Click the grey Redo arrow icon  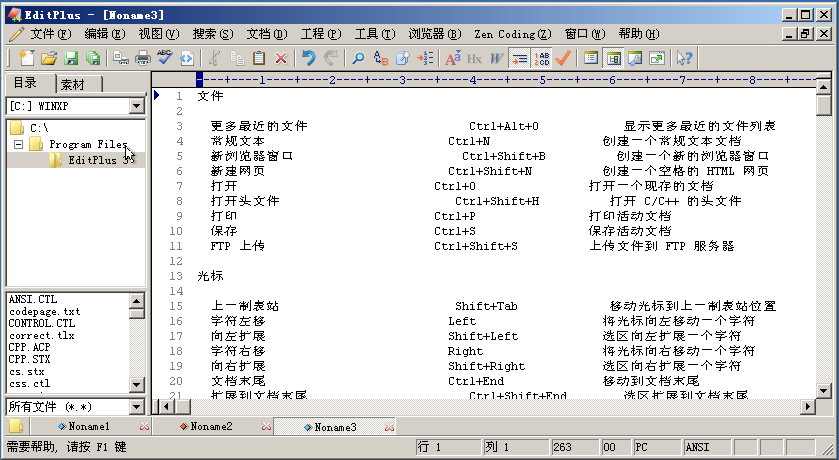click(331, 58)
